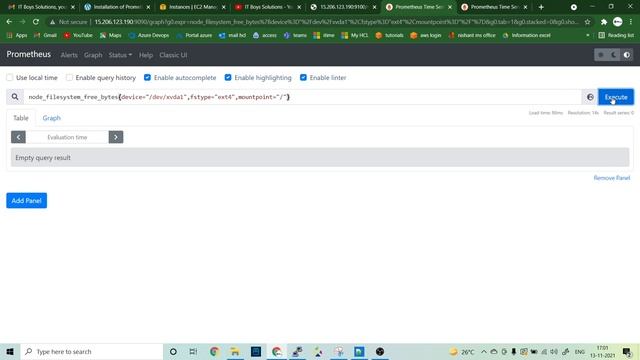Open the tutorials bookmark
This screenshot has width=640, height=360.
tap(389, 35)
